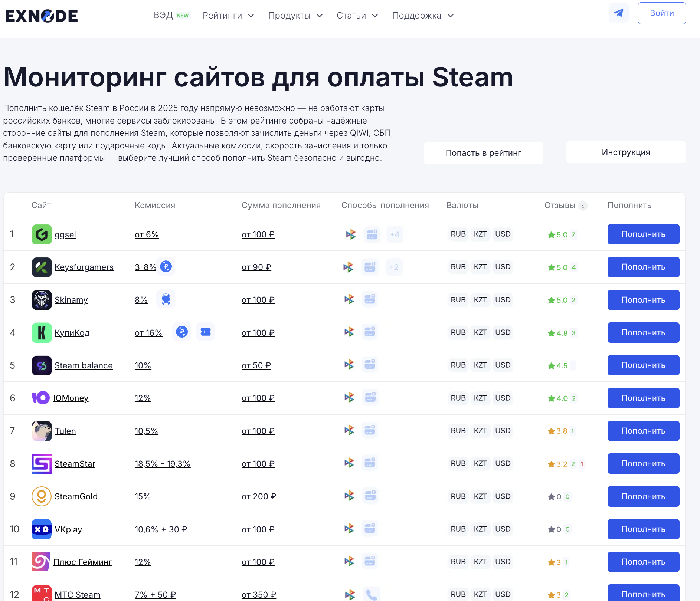Click the EXNODE logo to go home

[x=42, y=16]
